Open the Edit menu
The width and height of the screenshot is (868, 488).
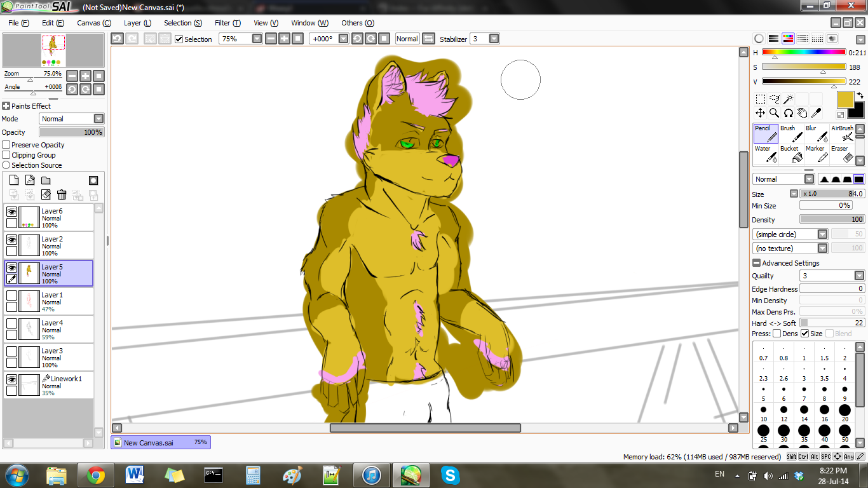click(53, 23)
